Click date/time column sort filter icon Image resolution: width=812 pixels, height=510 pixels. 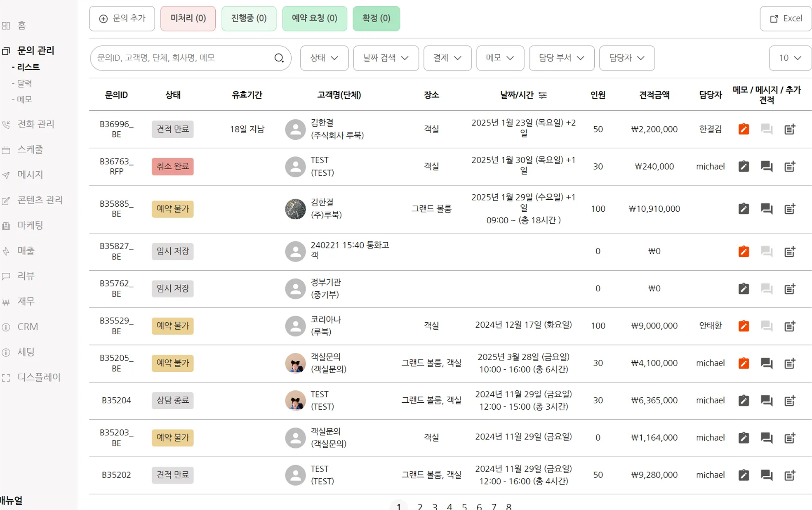pos(543,95)
